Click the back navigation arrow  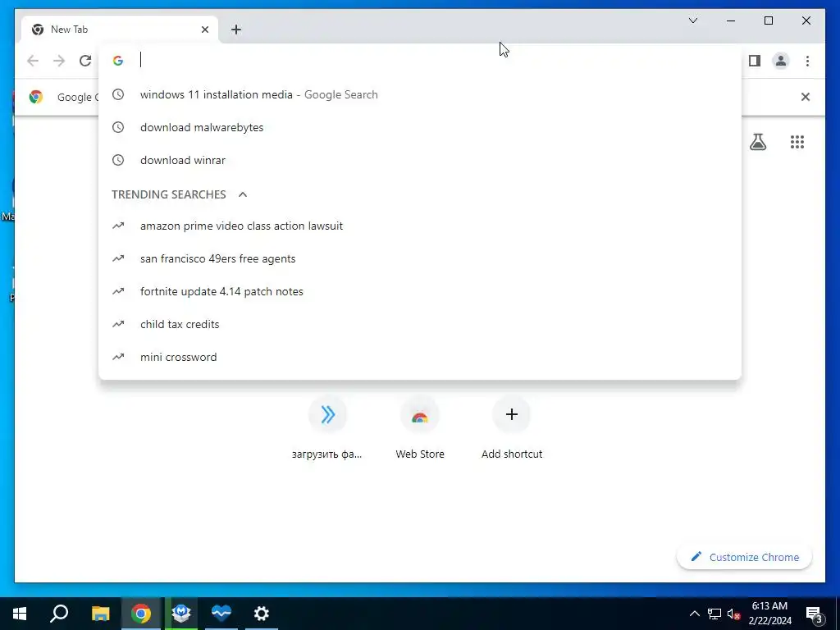click(33, 61)
